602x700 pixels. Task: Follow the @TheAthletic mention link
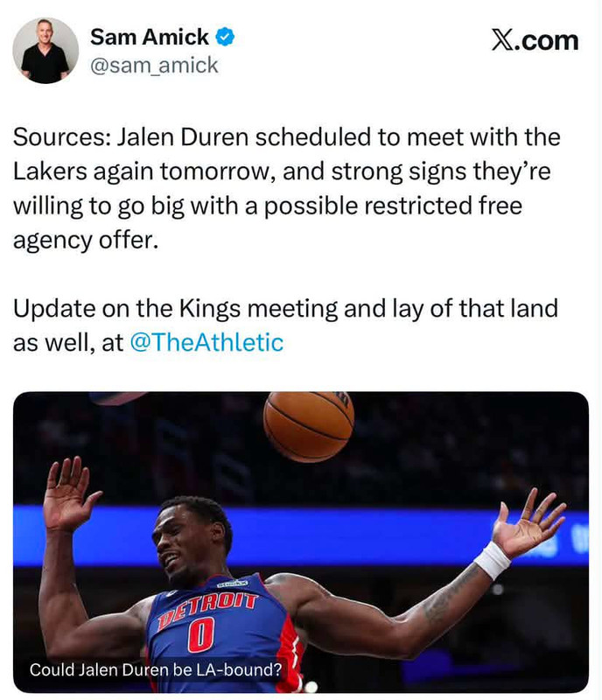206,342
